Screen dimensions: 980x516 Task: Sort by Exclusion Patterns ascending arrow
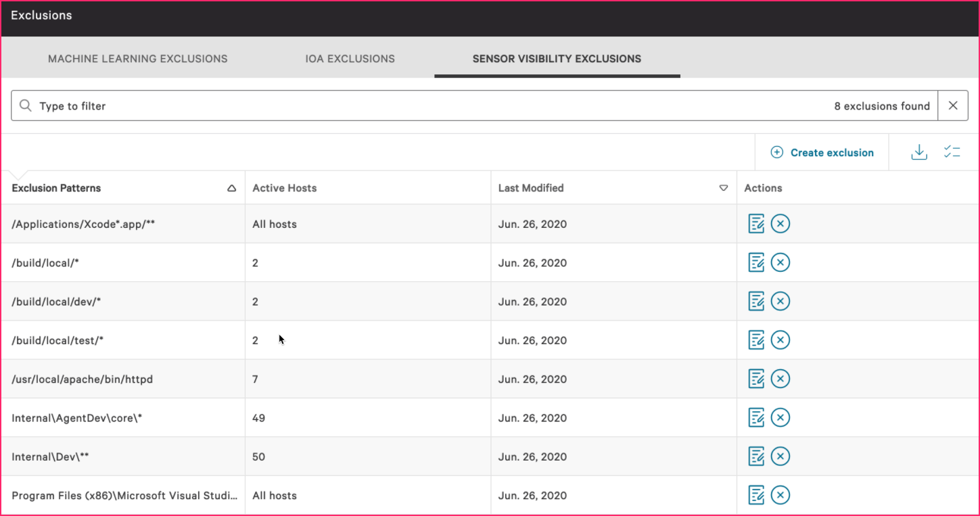tap(232, 189)
